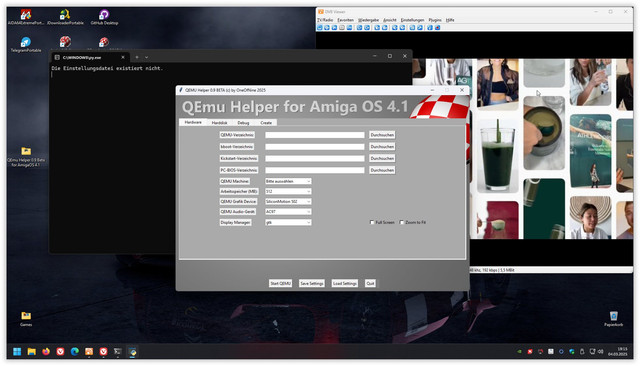Open File Explorer from the taskbar
This screenshot has width=640, height=366.
pyautogui.click(x=31, y=351)
